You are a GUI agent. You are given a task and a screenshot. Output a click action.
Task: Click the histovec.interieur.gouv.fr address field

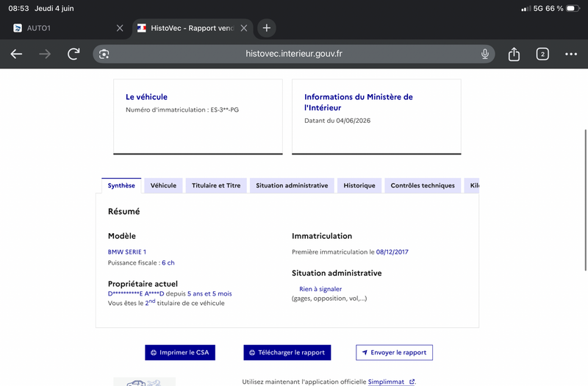(293, 54)
